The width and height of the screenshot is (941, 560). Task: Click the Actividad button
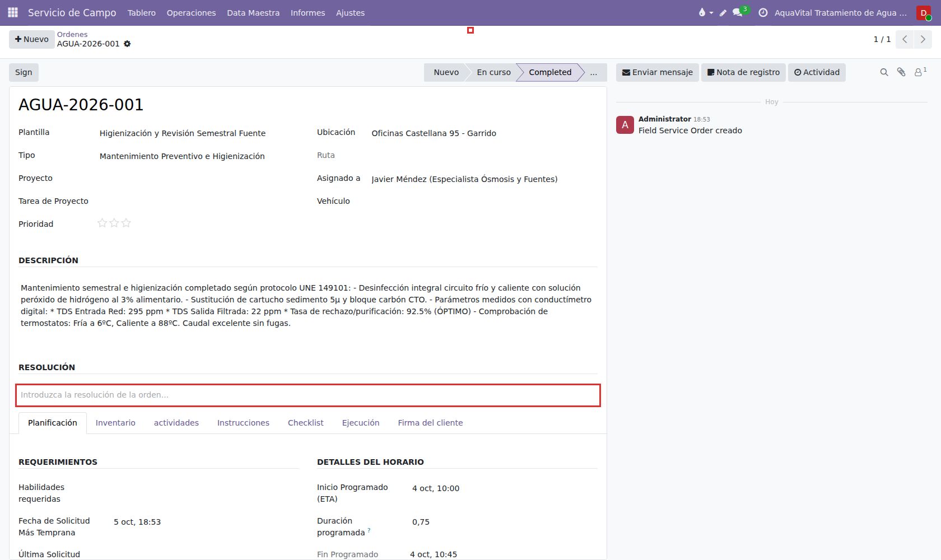tap(817, 72)
